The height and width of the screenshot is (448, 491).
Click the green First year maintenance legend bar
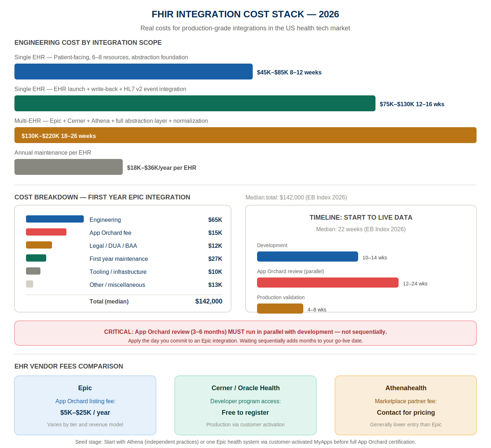click(x=36, y=258)
